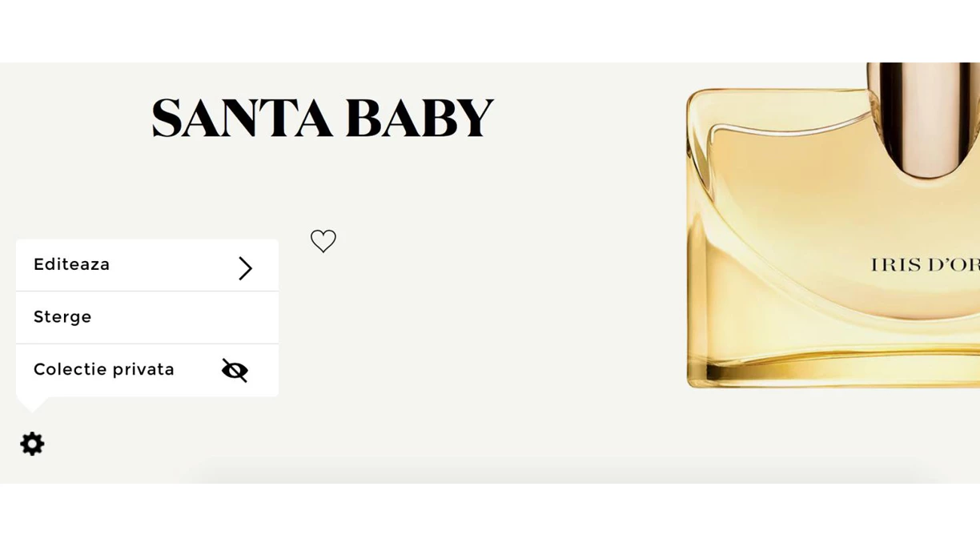Viewport: 980px width, 551px height.
Task: Click the crossed-out eye icon
Action: (x=235, y=370)
